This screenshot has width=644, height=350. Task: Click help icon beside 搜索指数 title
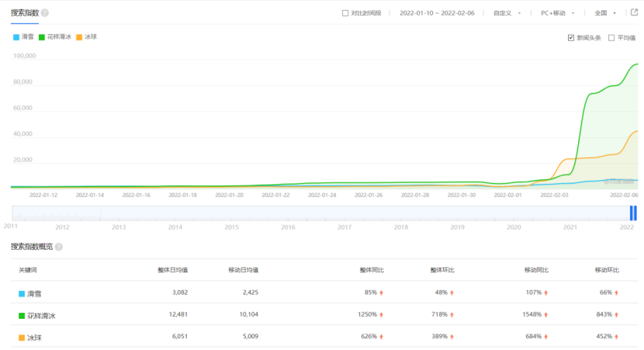pyautogui.click(x=44, y=13)
